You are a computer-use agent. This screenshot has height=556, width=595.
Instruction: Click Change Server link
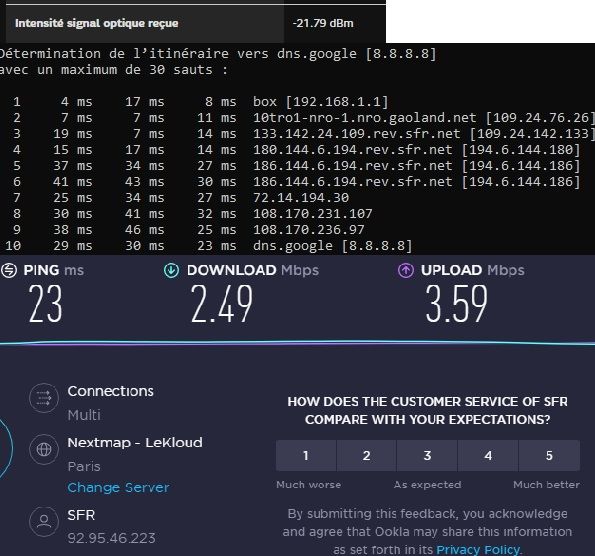118,487
